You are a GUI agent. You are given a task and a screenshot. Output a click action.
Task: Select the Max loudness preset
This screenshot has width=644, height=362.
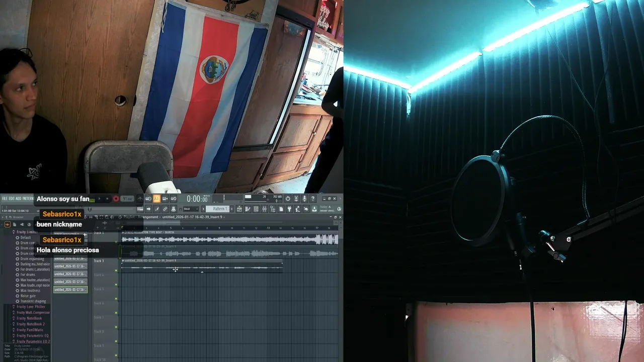30,291
